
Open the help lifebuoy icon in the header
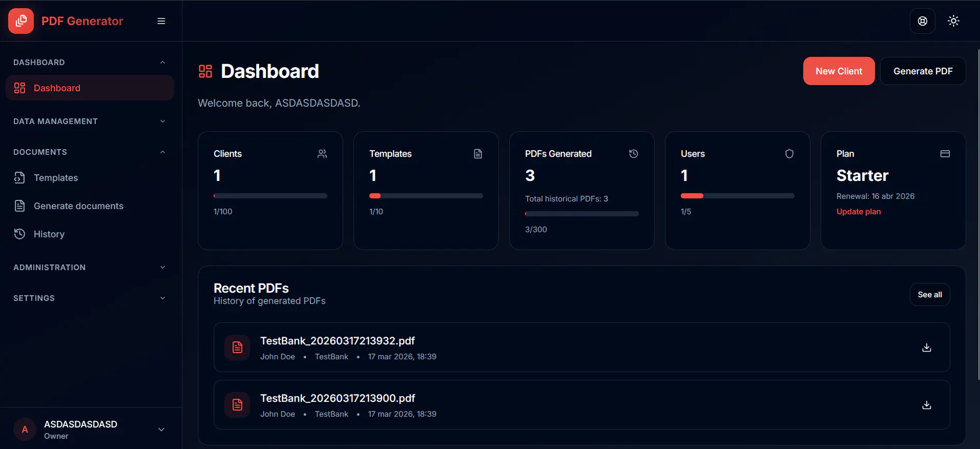click(923, 21)
